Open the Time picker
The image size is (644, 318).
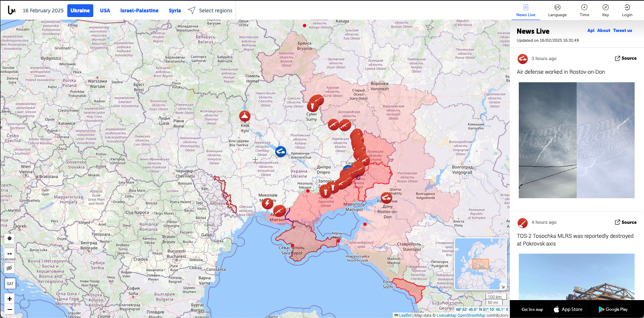584,10
